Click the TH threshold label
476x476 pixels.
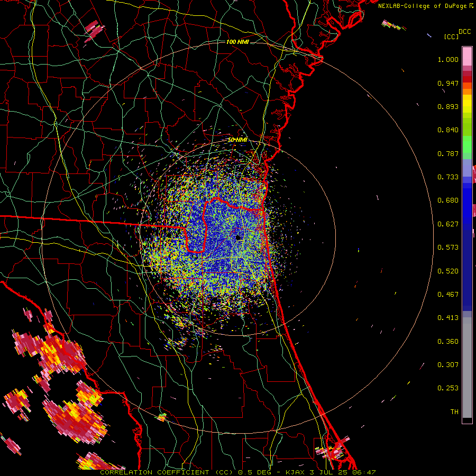pos(454,412)
